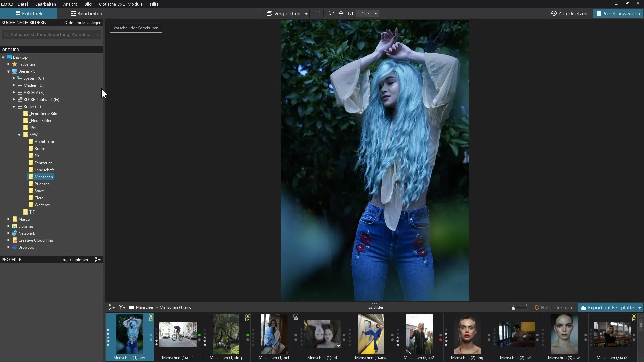This screenshot has width=644, height=362.
Task: Expand the Marco folder
Action: [x=9, y=219]
